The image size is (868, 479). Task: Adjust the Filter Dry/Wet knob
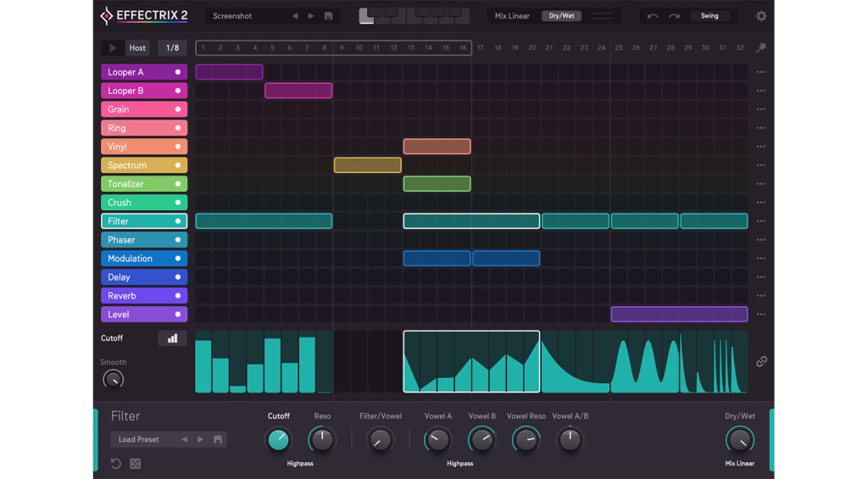click(739, 440)
